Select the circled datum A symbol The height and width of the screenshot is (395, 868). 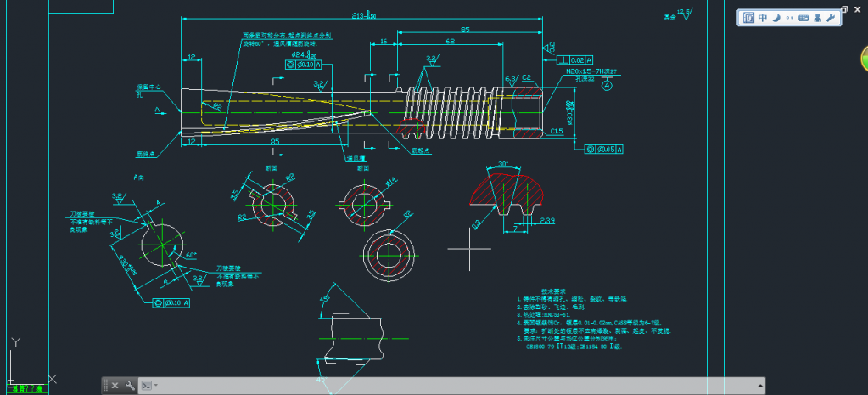tap(607, 85)
